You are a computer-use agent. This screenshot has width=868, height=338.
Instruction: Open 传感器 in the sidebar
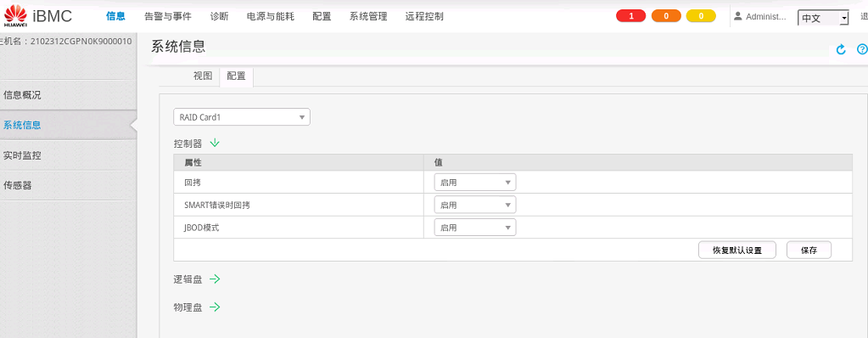pyautogui.click(x=68, y=185)
